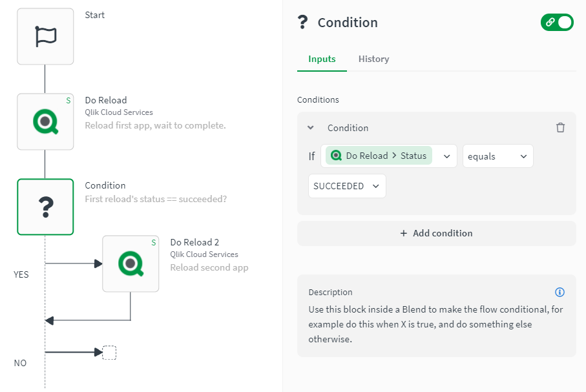This screenshot has height=392, width=586.
Task: Click the Add condition button
Action: (x=436, y=233)
